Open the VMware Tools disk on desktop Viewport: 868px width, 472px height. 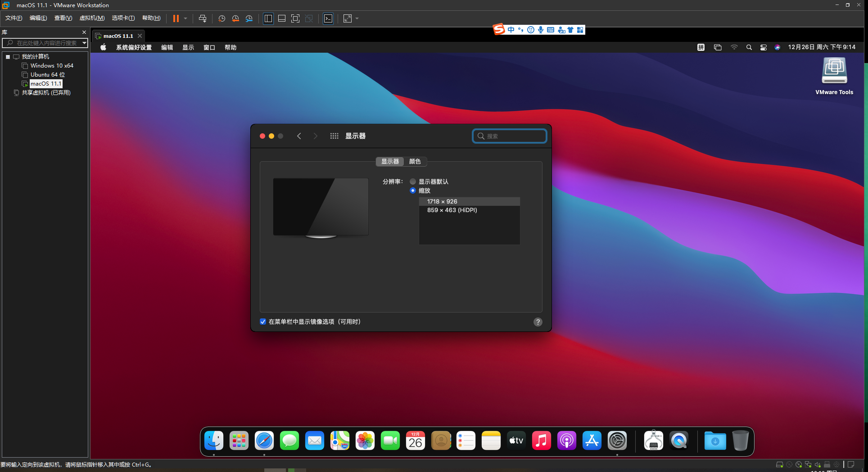pyautogui.click(x=834, y=77)
